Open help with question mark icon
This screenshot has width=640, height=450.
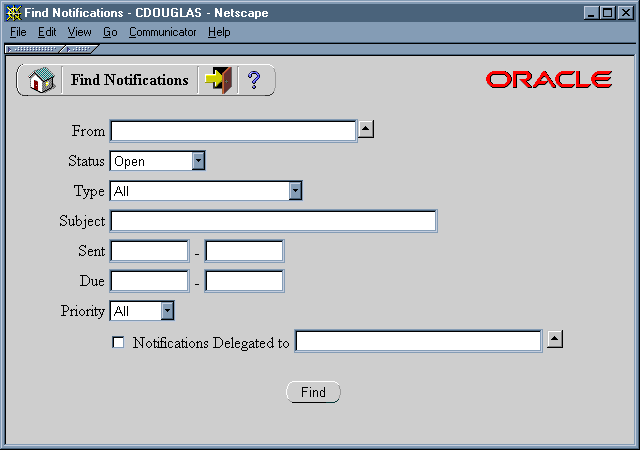click(x=254, y=81)
